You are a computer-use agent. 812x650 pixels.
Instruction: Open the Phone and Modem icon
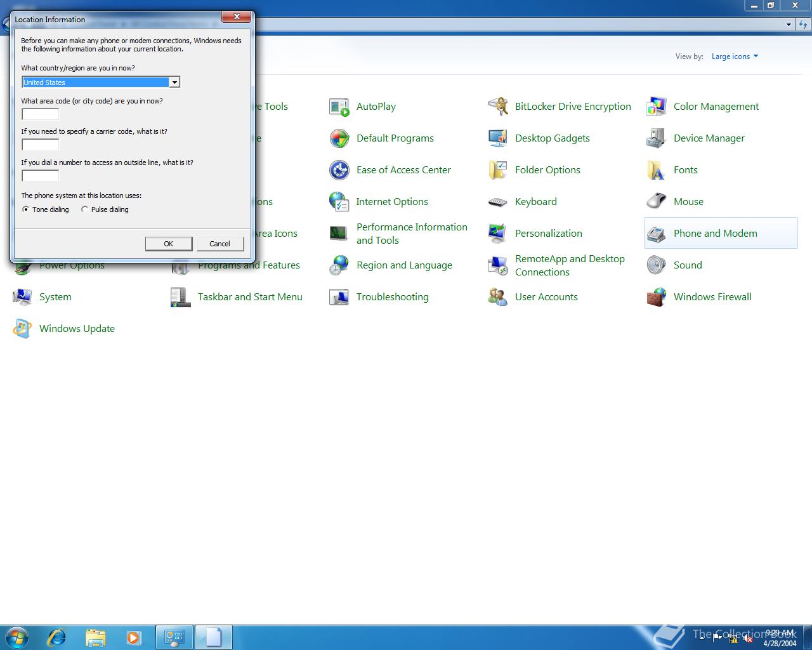point(721,234)
